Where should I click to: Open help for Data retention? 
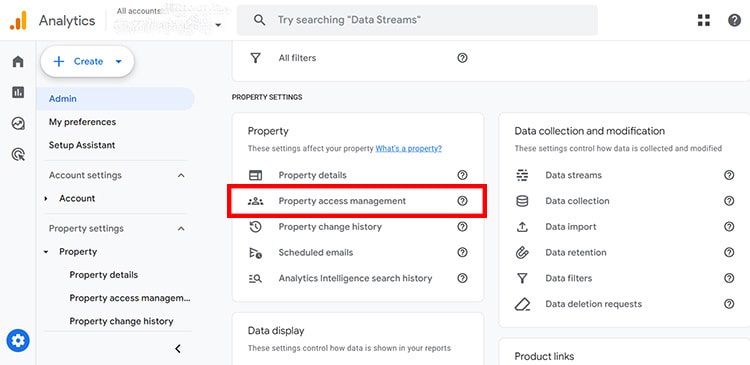point(729,253)
